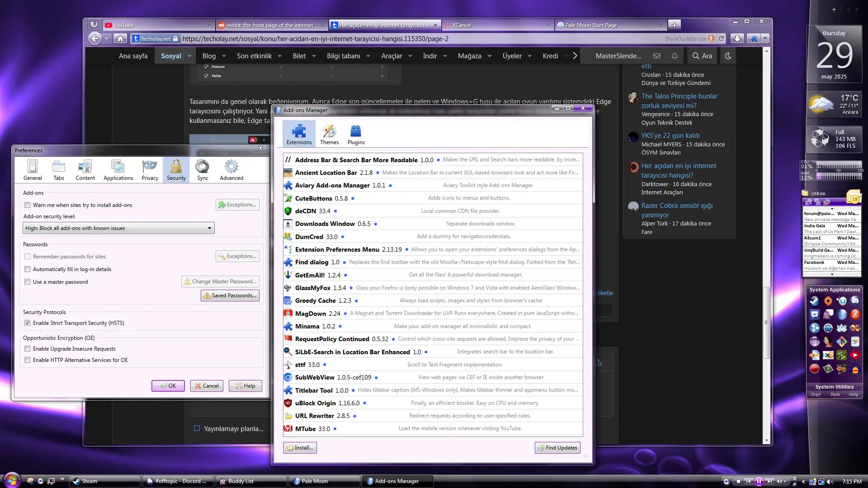Click OK in Preferences dialog
This screenshot has width=868, height=488.
(x=168, y=386)
